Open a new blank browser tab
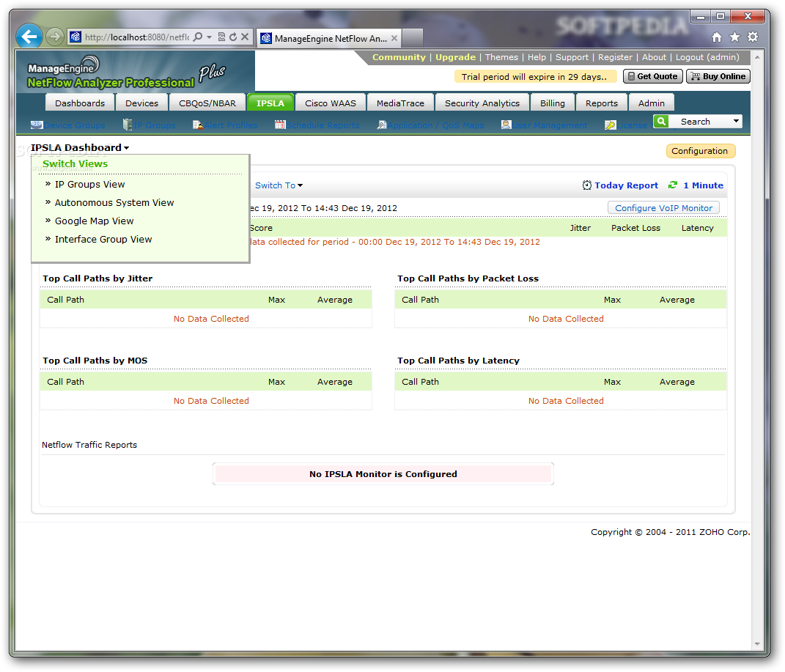785x672 pixels. [413, 39]
